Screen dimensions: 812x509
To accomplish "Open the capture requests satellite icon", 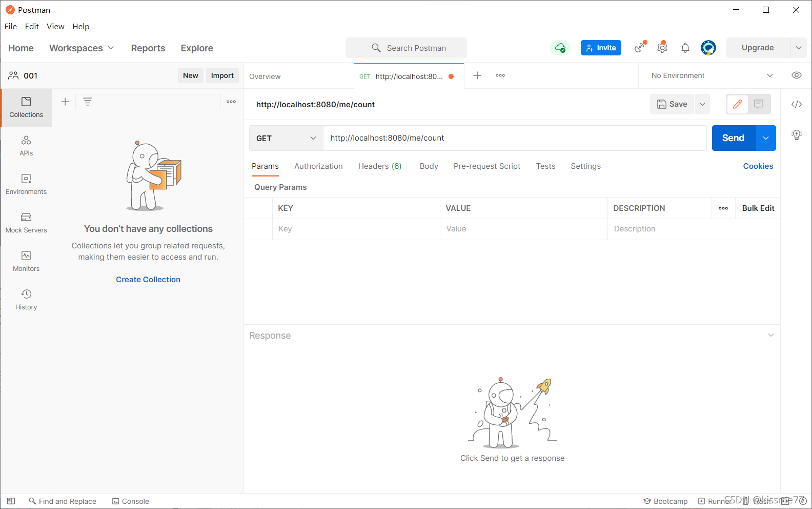I will 640,47.
